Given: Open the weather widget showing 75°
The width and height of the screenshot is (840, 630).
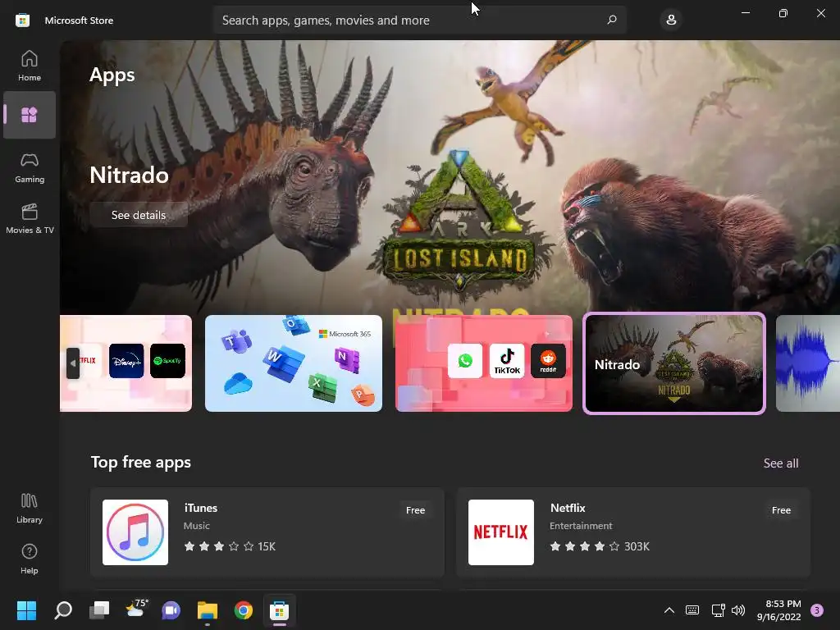Looking at the screenshot, I should click(135, 610).
